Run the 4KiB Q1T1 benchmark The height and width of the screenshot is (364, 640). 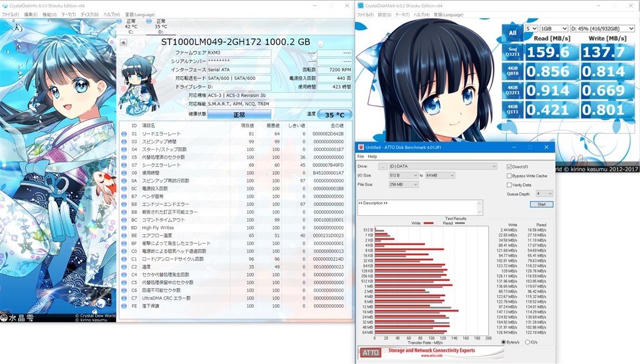pos(512,109)
